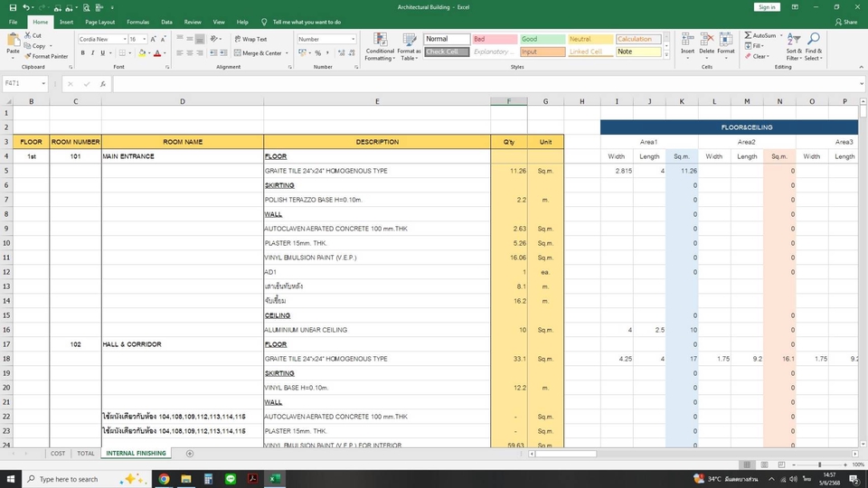This screenshot has width=868, height=488.
Task: Expand the Number format dropdown
Action: [x=353, y=40]
